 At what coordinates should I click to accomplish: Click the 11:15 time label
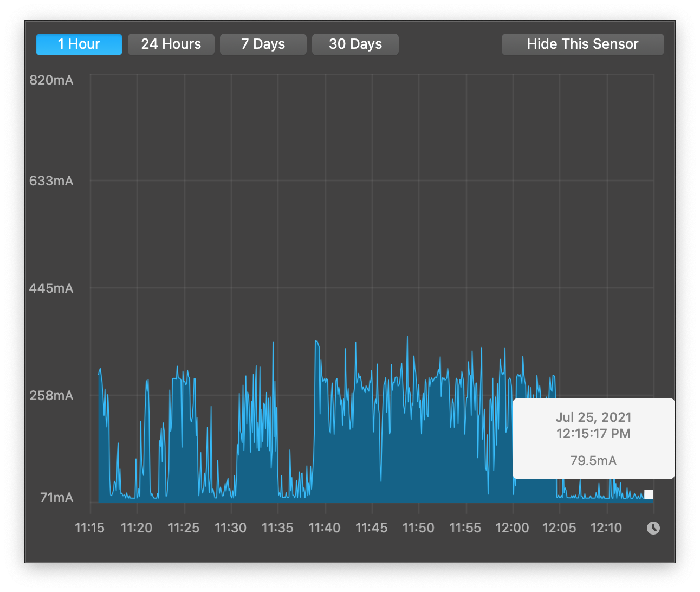click(x=90, y=528)
